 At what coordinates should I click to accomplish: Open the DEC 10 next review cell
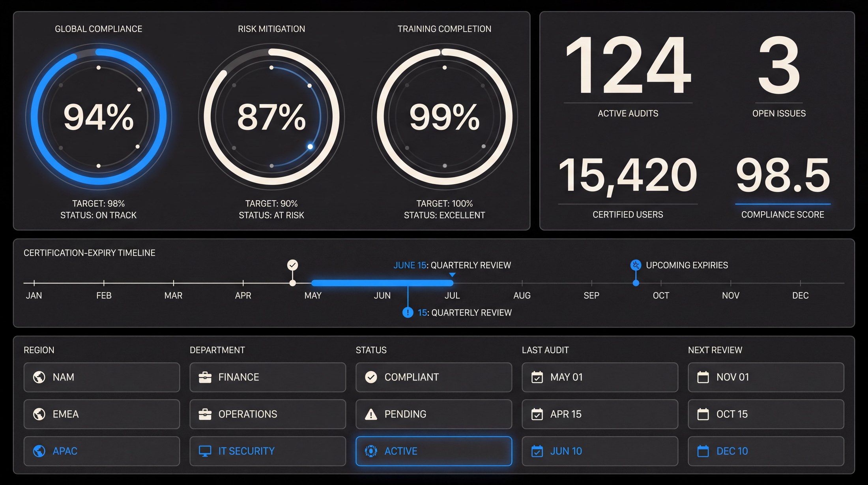(766, 451)
